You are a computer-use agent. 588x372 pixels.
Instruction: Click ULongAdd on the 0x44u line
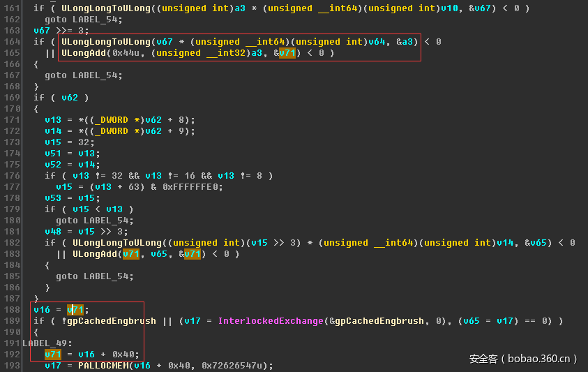[x=83, y=53]
